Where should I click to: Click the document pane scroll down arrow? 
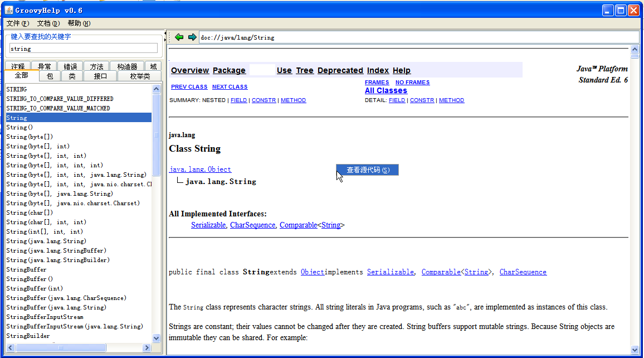pyautogui.click(x=635, y=350)
